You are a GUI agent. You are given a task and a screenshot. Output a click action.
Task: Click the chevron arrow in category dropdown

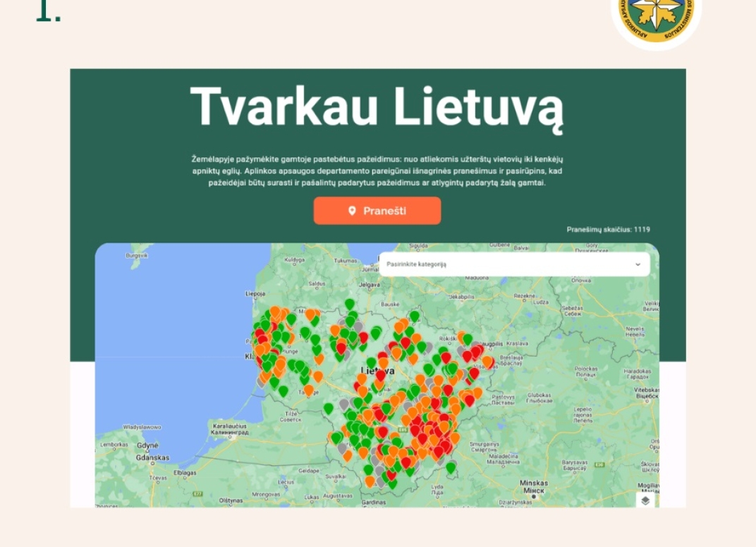click(x=638, y=264)
